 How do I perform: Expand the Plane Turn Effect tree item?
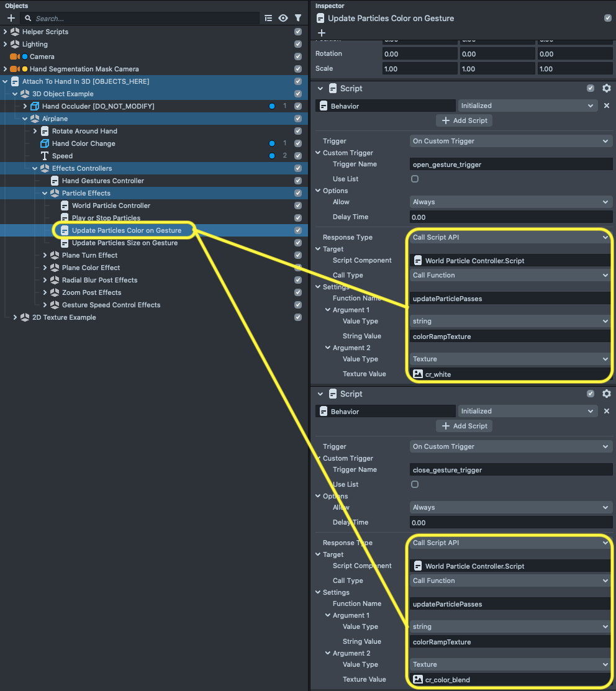point(45,255)
